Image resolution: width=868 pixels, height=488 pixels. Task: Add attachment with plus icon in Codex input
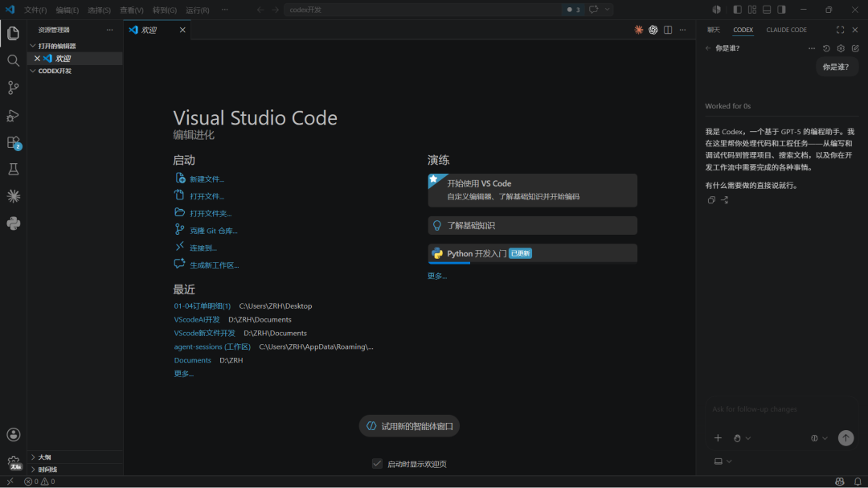coord(718,438)
